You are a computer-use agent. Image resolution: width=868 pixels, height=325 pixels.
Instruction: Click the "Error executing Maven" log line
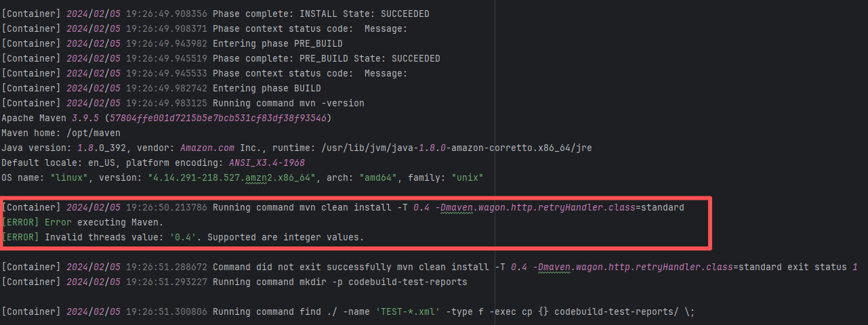click(x=104, y=222)
